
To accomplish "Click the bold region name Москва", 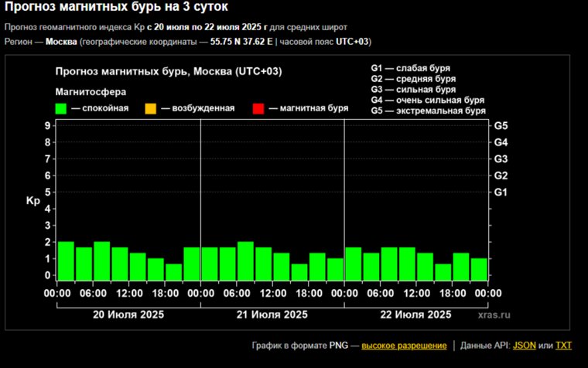I will click(x=61, y=42).
